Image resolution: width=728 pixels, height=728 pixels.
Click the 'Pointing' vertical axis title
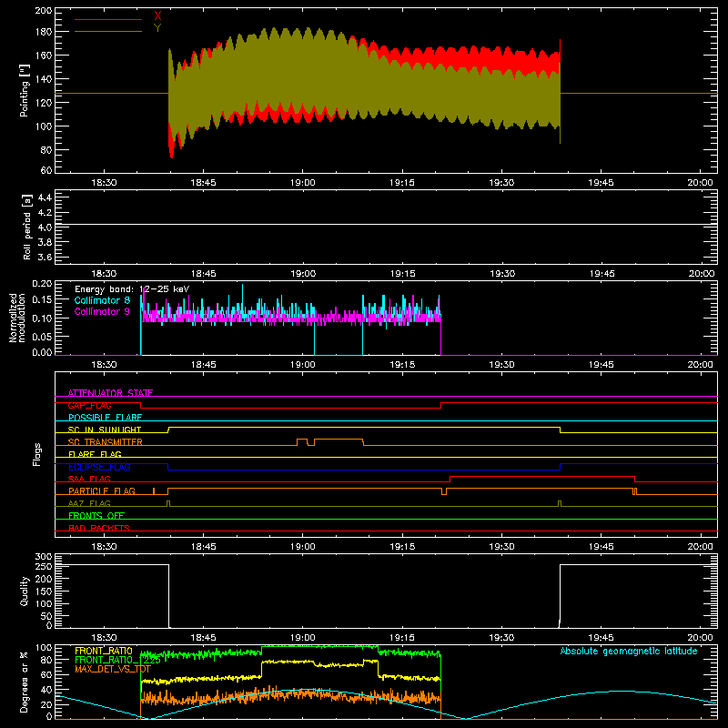25,90
